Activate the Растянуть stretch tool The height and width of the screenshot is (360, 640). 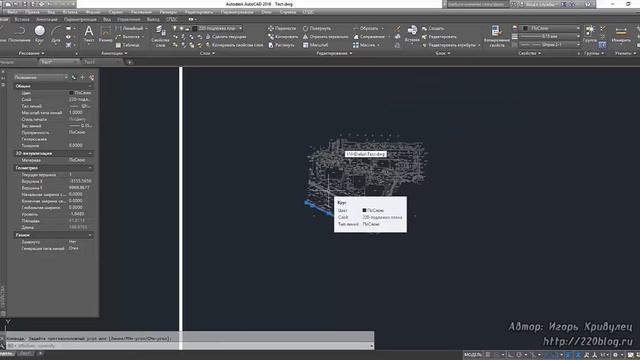click(282, 45)
